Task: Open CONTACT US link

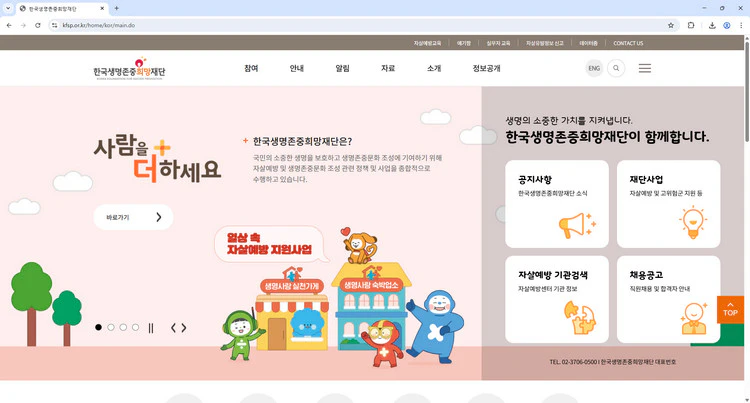Action: tap(628, 43)
